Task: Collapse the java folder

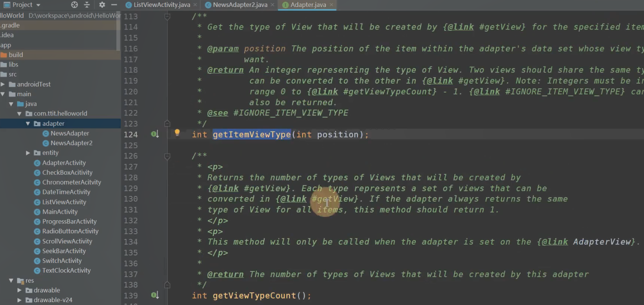Action: pyautogui.click(x=11, y=104)
